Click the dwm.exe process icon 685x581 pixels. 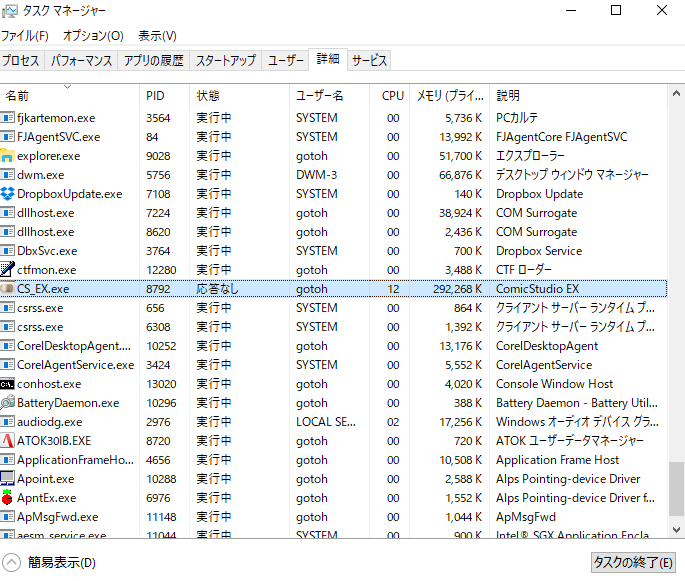tap(7, 175)
